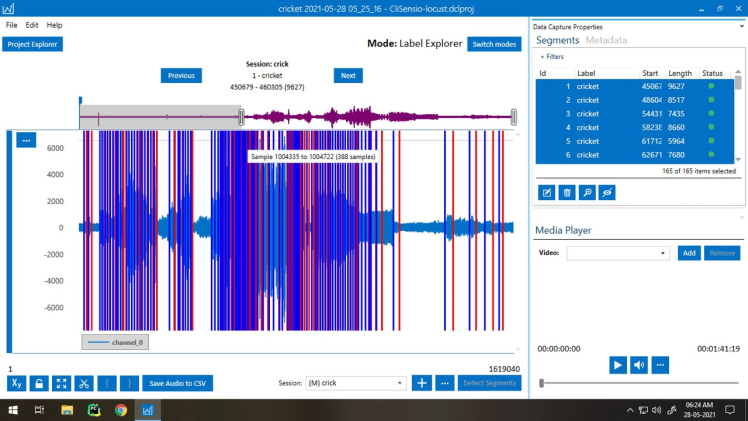Click Save Audio to CSV button

tap(177, 383)
